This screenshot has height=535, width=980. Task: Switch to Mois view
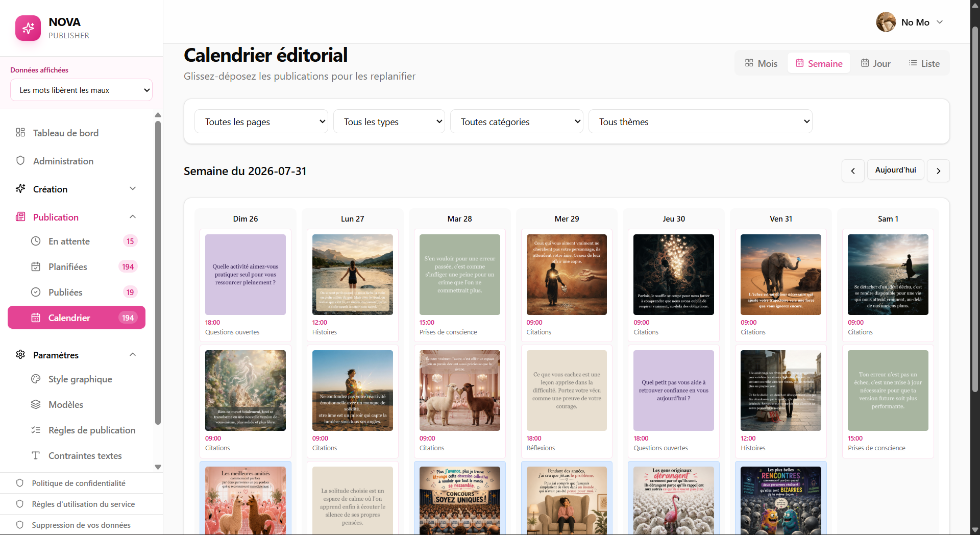pos(761,63)
